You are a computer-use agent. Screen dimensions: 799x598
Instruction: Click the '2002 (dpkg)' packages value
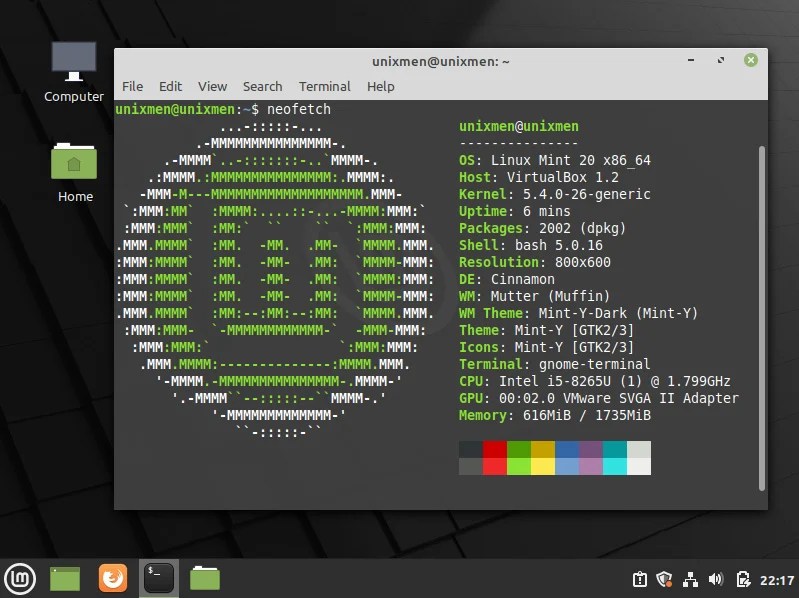(x=582, y=228)
